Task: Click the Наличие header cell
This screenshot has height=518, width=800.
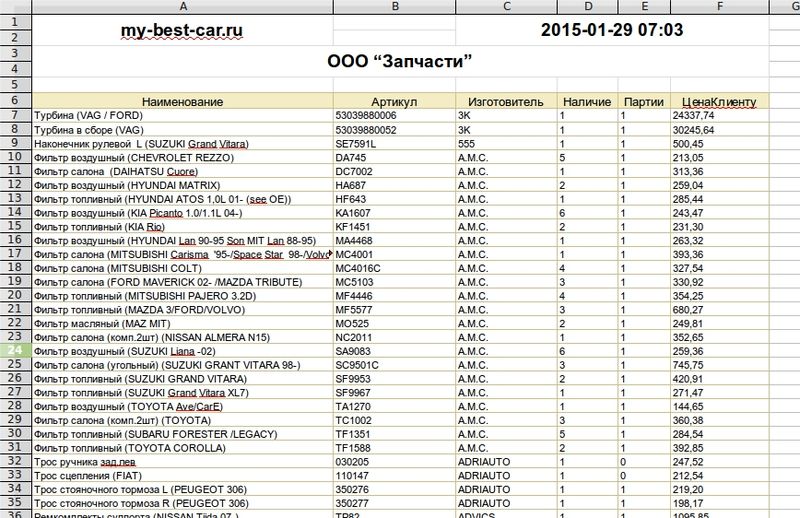Action: (588, 101)
